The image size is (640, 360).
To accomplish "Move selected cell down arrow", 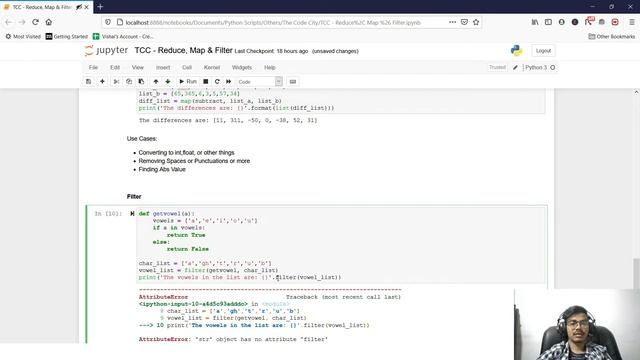I will [168, 82].
